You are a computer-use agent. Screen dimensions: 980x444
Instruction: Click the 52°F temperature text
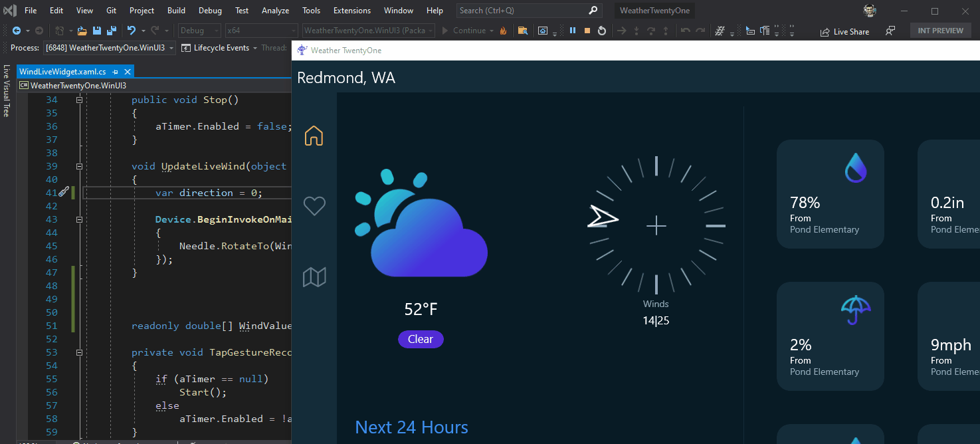click(x=421, y=309)
